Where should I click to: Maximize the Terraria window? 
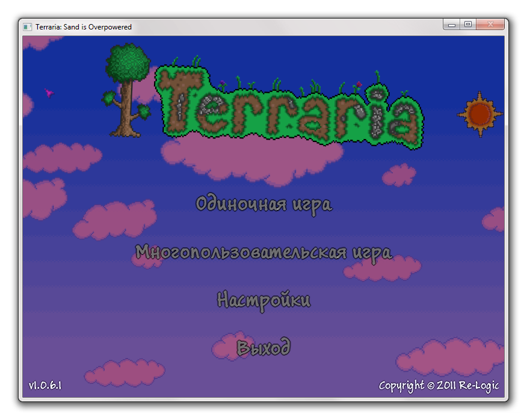(x=468, y=24)
